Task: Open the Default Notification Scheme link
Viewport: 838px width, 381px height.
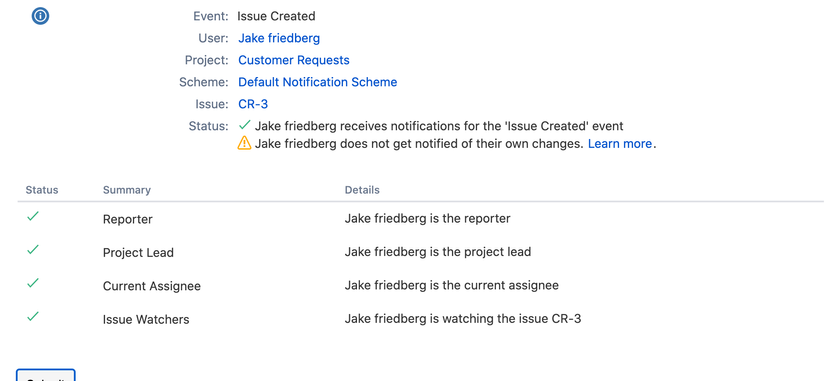Action: (317, 82)
